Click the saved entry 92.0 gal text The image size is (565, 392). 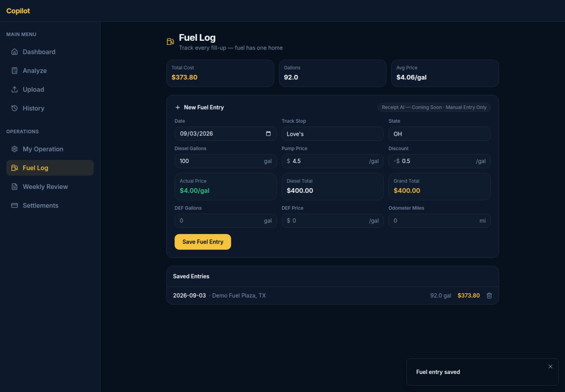pyautogui.click(x=441, y=296)
